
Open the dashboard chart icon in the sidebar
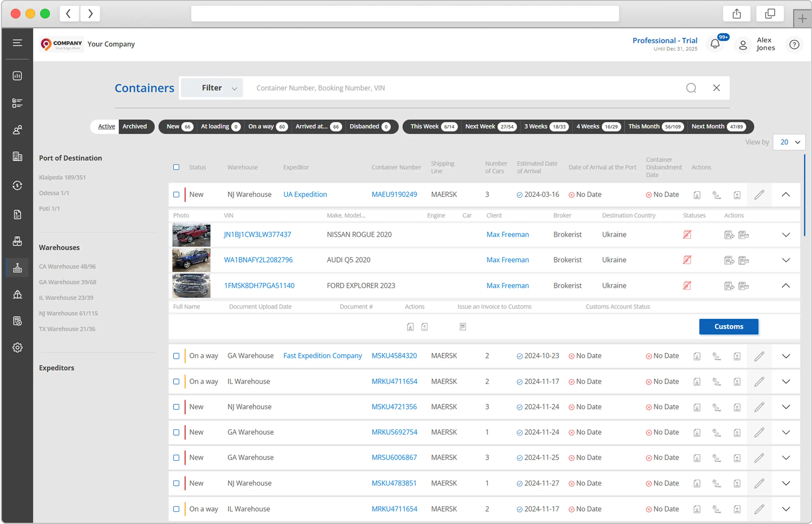tap(17, 75)
